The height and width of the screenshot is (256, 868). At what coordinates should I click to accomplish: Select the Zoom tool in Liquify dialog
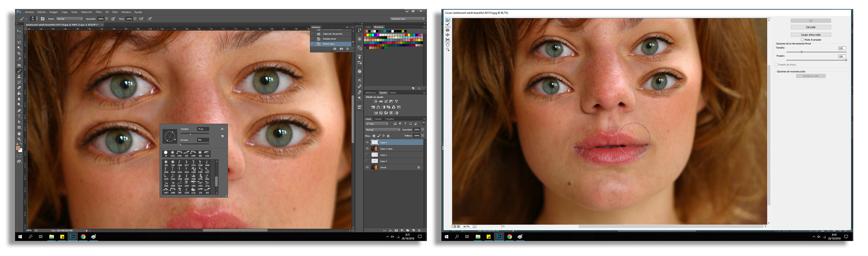coord(448,50)
